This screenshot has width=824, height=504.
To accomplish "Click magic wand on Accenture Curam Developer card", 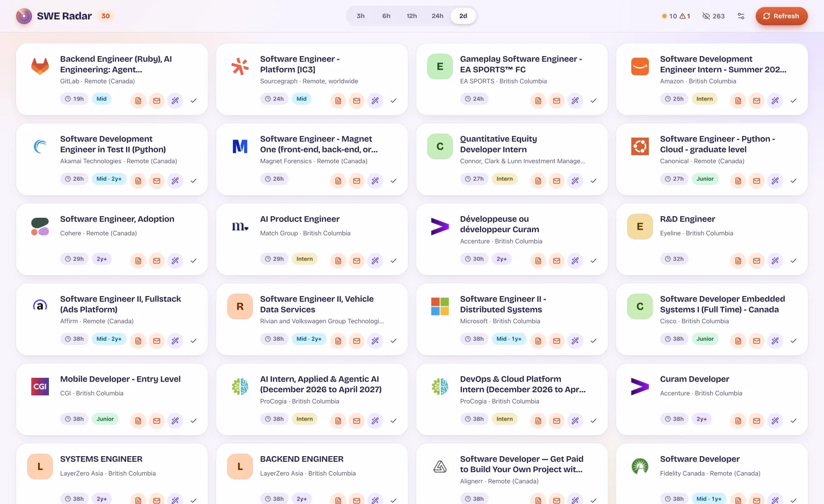I will (x=775, y=421).
